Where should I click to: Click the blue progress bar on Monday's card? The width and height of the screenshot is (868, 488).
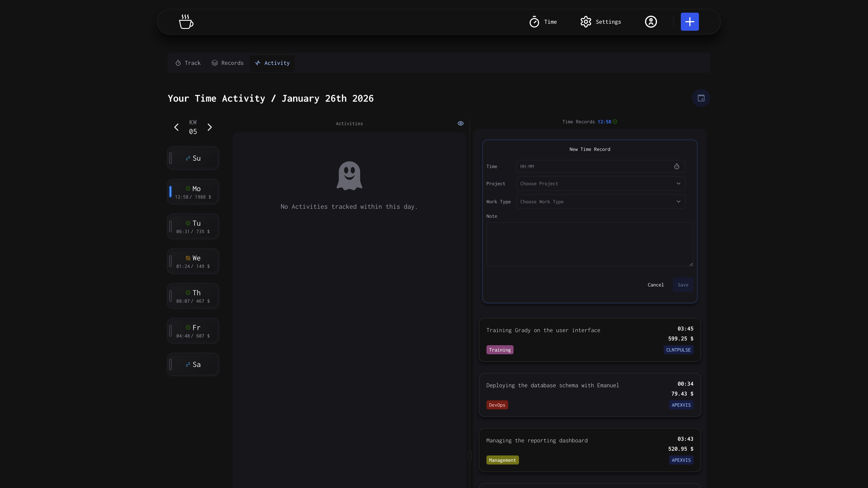(x=171, y=192)
